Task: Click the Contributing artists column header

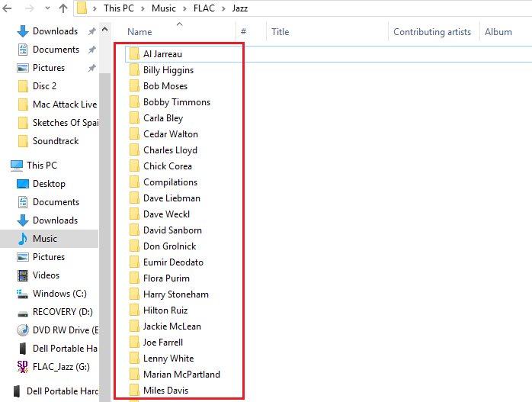Action: [431, 32]
